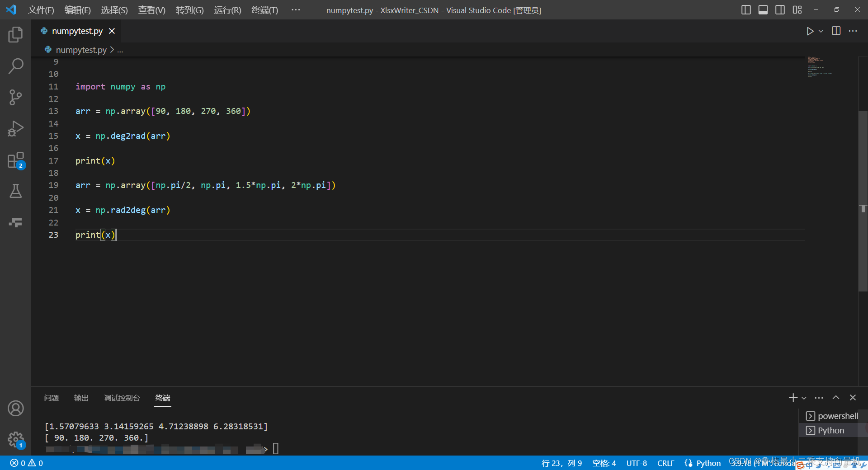
Task: Maximize the panel with the up chevron
Action: coord(836,398)
